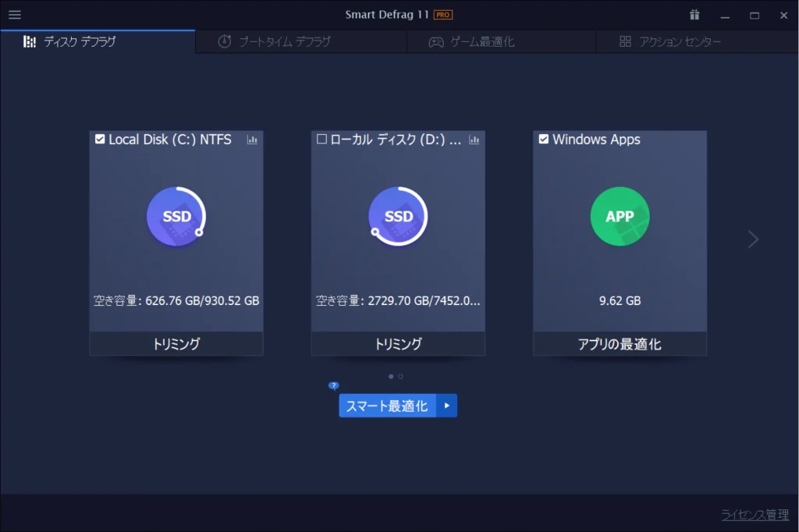This screenshot has width=799, height=532.
Task: Click the SSD icon for ローカル ディスク (D:)
Action: pos(399,217)
